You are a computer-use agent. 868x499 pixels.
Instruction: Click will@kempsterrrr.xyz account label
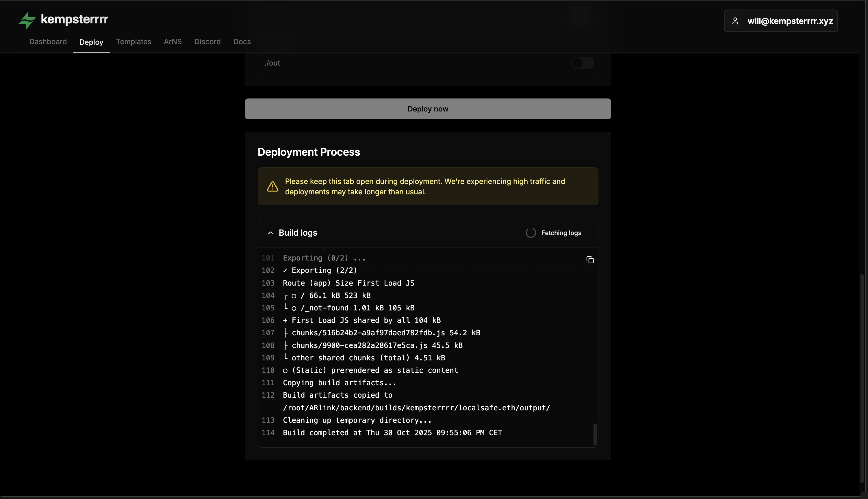click(791, 21)
